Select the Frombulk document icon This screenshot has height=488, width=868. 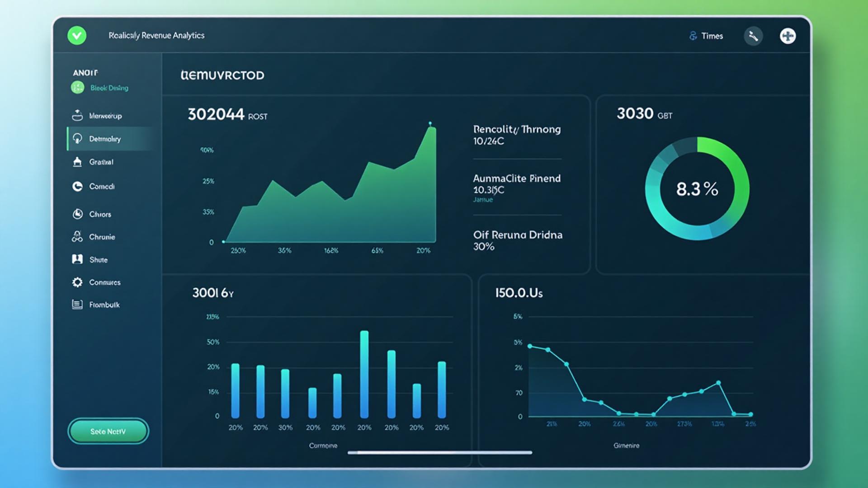tap(77, 305)
